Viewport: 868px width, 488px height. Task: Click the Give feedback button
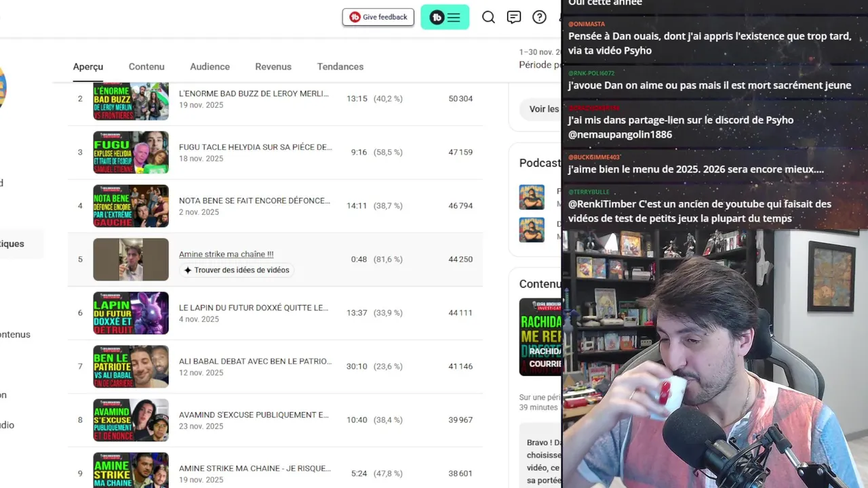(x=378, y=17)
